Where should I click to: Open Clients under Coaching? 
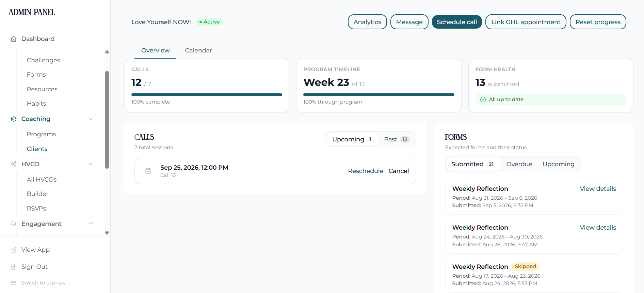(37, 149)
